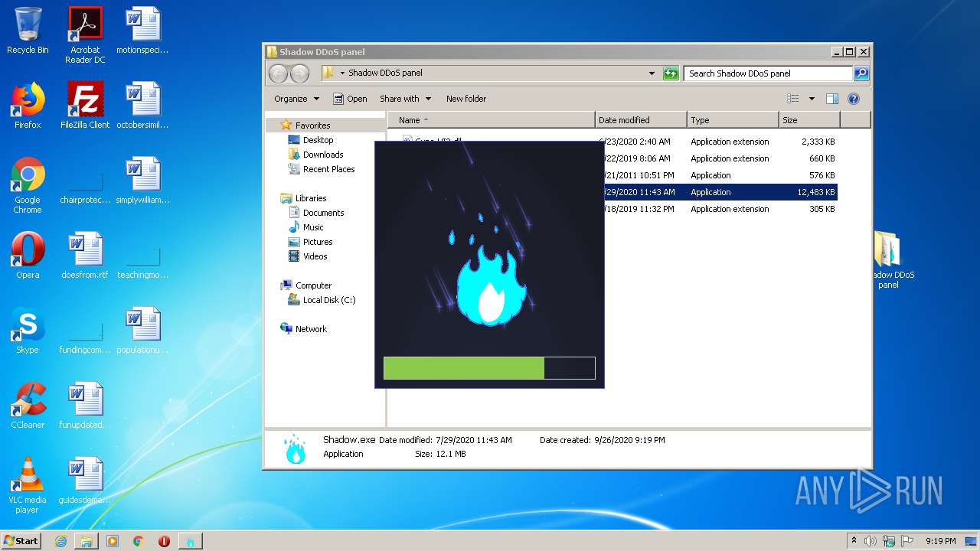This screenshot has height=551, width=980.
Task: Show hidden tray icons arrow
Action: (x=854, y=541)
